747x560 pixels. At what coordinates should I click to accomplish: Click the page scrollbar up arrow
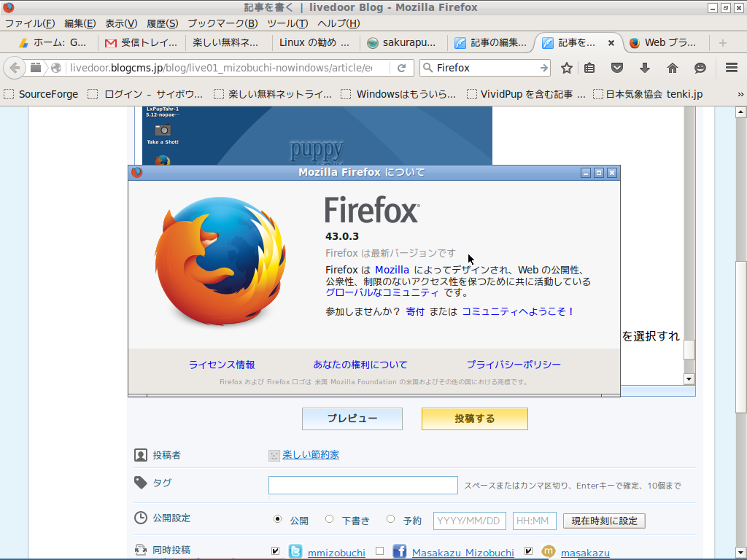[740, 112]
